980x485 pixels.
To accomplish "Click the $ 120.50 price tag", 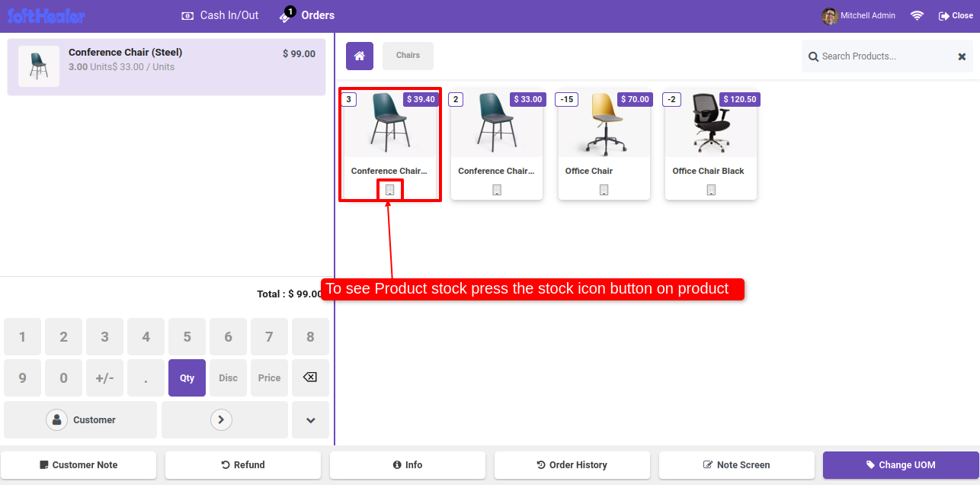I will point(740,99).
